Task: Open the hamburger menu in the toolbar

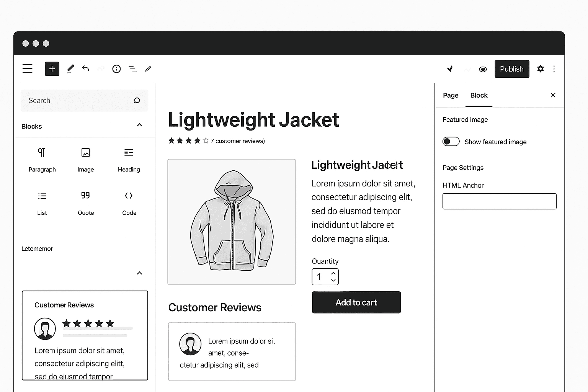Action: [27, 69]
